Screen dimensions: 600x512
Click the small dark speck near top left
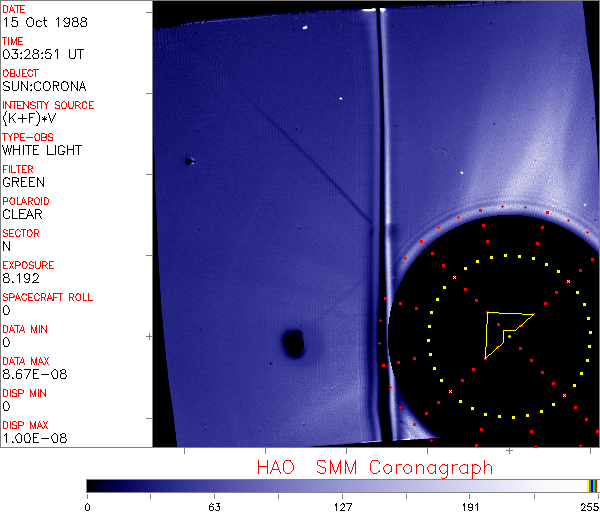[187, 161]
